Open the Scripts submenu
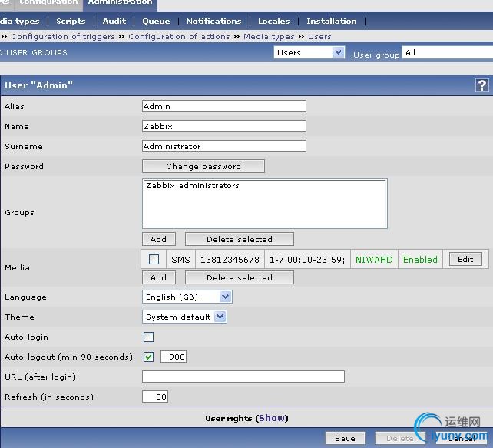Image resolution: width=493 pixels, height=448 pixels. click(x=71, y=21)
